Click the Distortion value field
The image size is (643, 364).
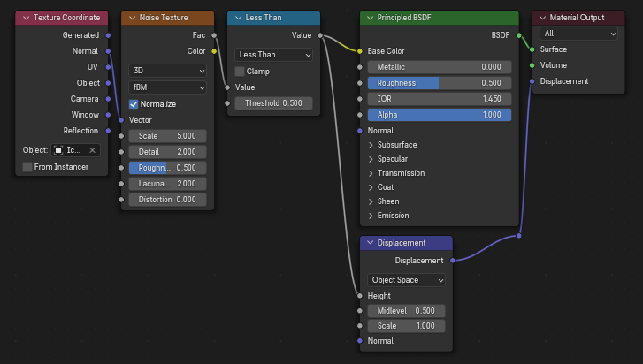click(x=167, y=200)
